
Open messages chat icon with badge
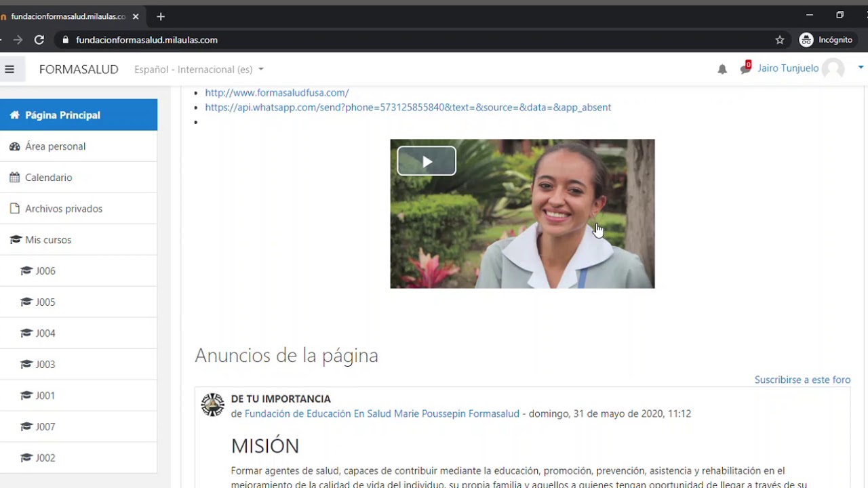[x=746, y=68]
